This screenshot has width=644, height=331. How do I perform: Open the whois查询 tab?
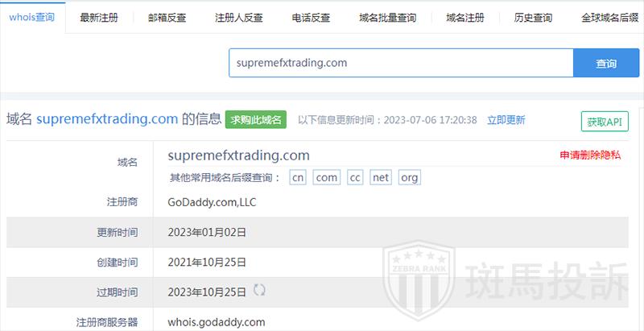[x=32, y=18]
